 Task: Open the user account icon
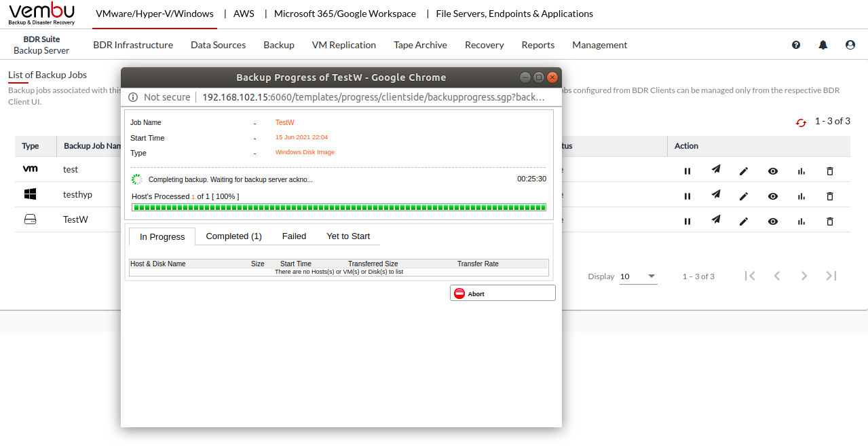tap(850, 45)
